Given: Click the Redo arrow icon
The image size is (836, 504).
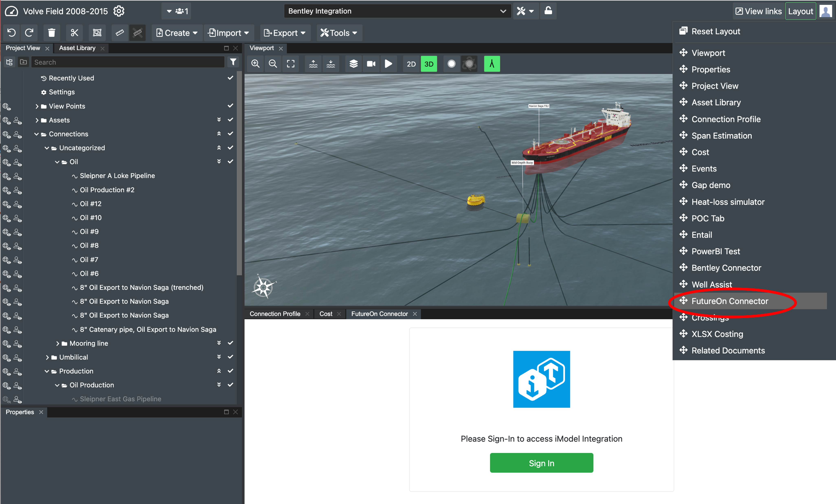Looking at the screenshot, I should click(x=29, y=33).
